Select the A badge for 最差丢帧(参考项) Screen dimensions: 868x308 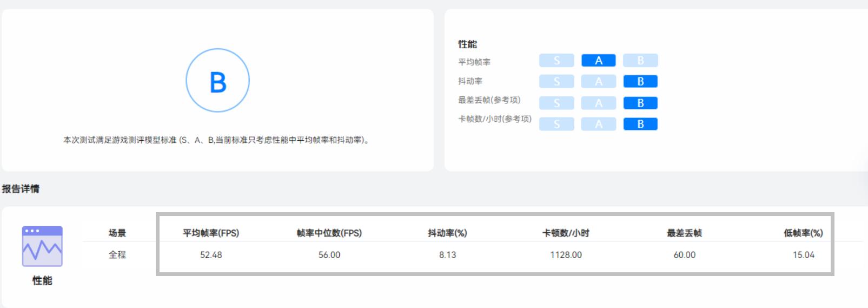coord(599,103)
